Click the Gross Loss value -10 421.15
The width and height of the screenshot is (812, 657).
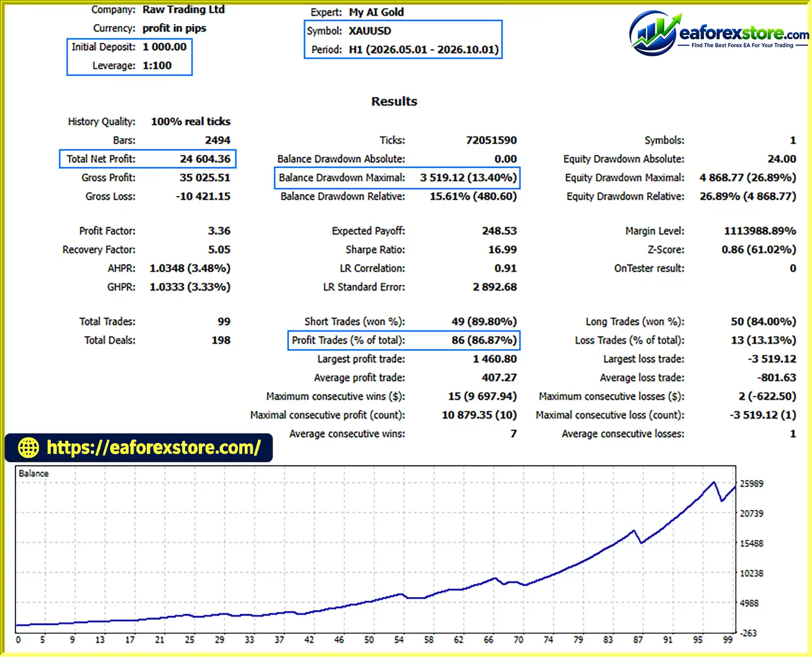(x=203, y=197)
